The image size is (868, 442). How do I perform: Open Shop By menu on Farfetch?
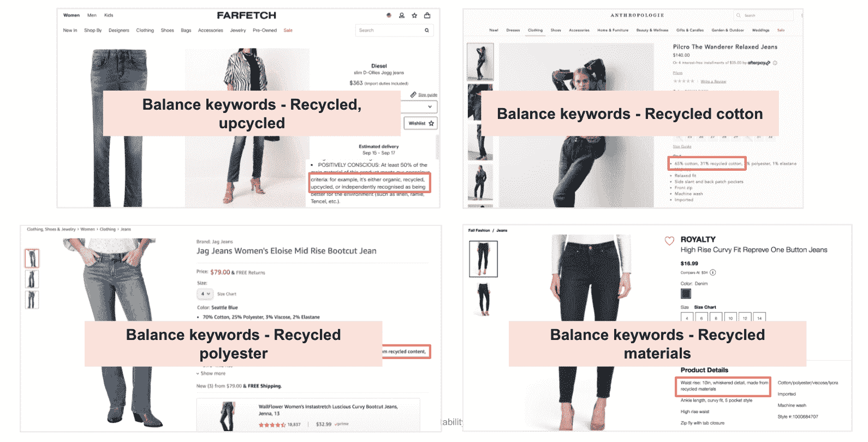[x=93, y=31]
